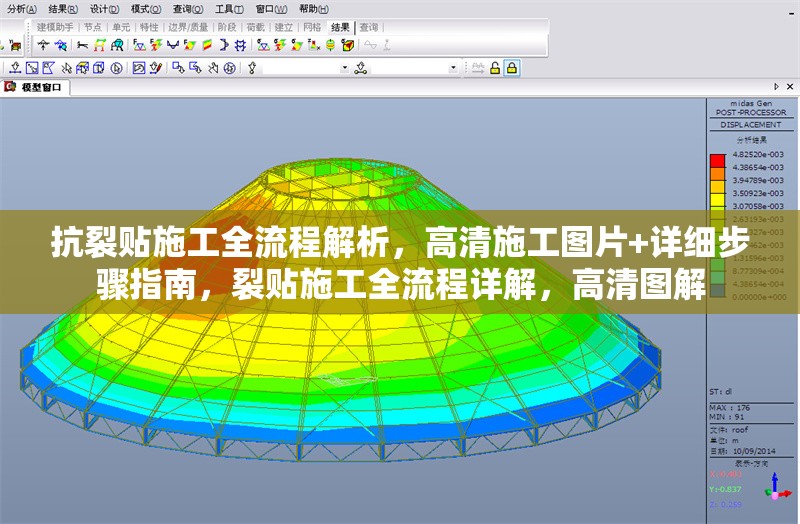Expand the second toolbar combo box dropdown
The height and width of the screenshot is (524, 800).
click(x=453, y=68)
